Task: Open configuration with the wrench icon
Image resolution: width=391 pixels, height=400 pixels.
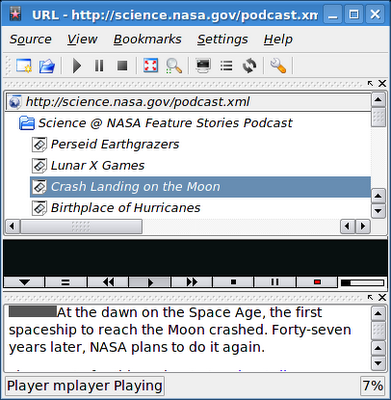Action: pyautogui.click(x=278, y=66)
